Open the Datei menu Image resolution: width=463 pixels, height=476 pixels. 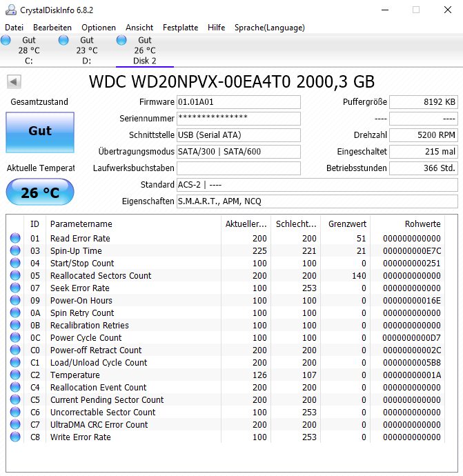pyautogui.click(x=14, y=28)
